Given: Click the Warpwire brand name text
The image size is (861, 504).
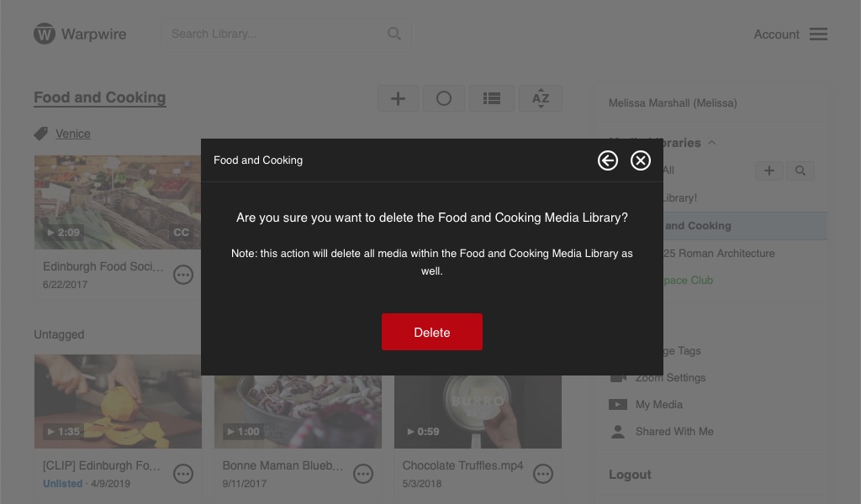Looking at the screenshot, I should coord(93,34).
